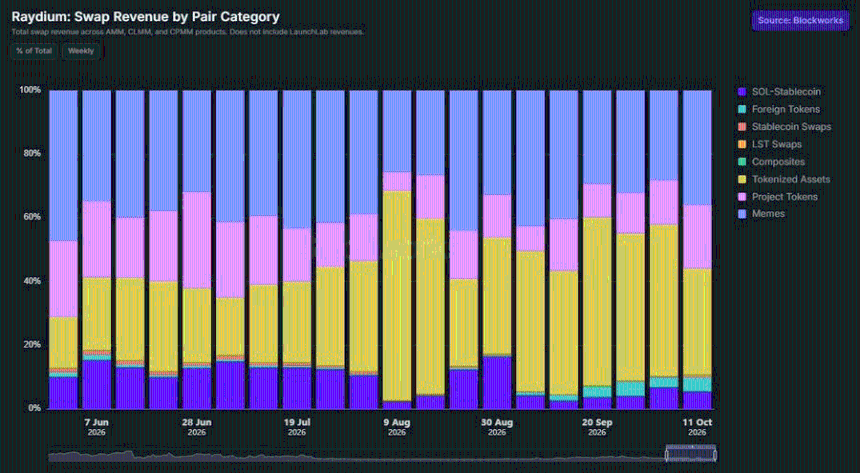This screenshot has width=860, height=473.
Task: Toggle LST Swaps series in legend
Action: 770,144
